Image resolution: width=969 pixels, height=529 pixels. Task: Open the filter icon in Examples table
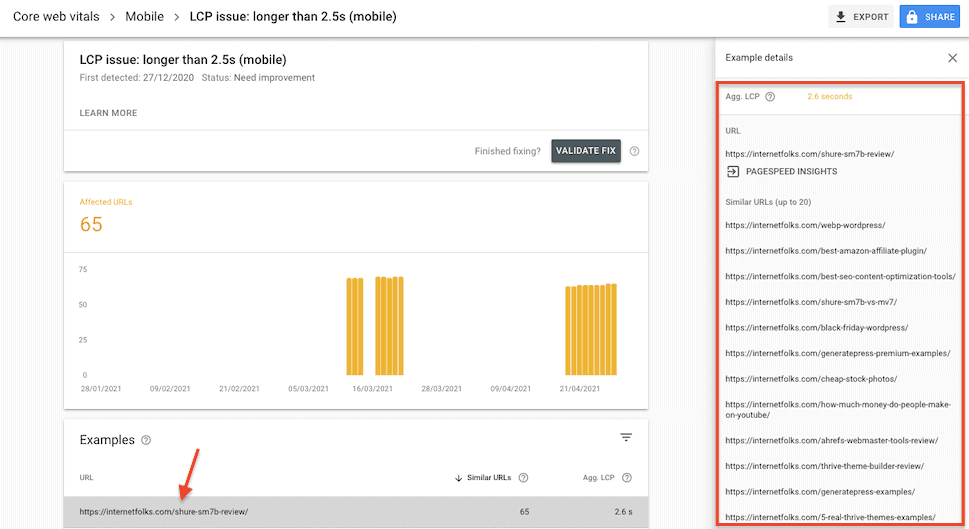626,437
